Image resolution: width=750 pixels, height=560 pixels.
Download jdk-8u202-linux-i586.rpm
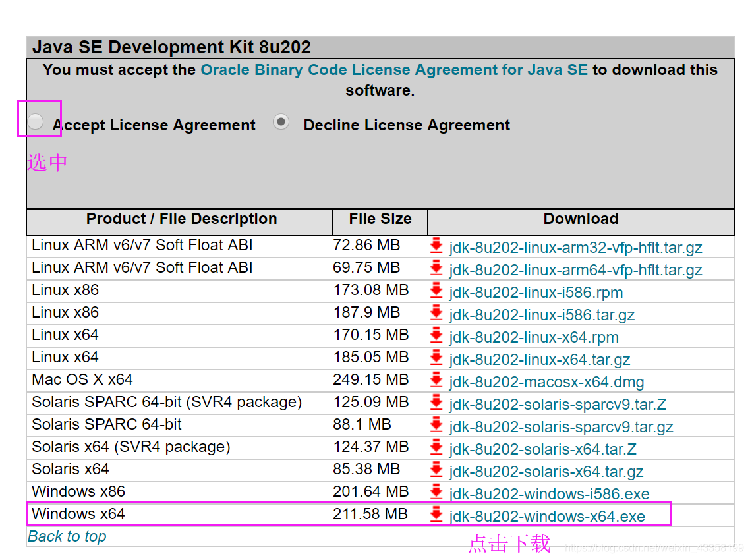click(536, 293)
